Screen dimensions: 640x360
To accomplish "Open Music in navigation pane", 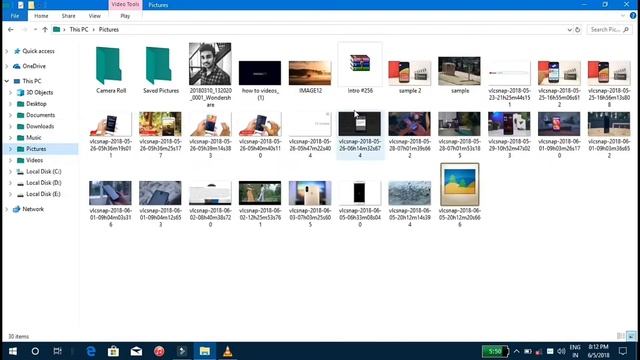I will [33, 138].
